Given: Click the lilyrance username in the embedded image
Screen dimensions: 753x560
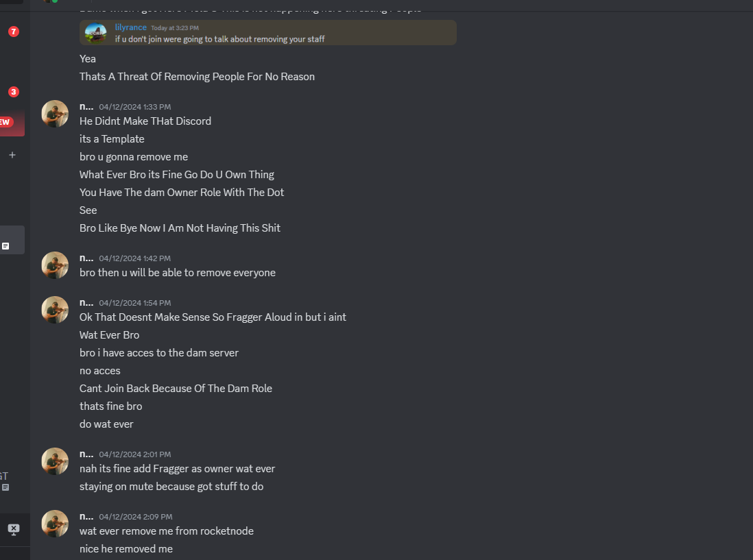Looking at the screenshot, I should pyautogui.click(x=131, y=27).
